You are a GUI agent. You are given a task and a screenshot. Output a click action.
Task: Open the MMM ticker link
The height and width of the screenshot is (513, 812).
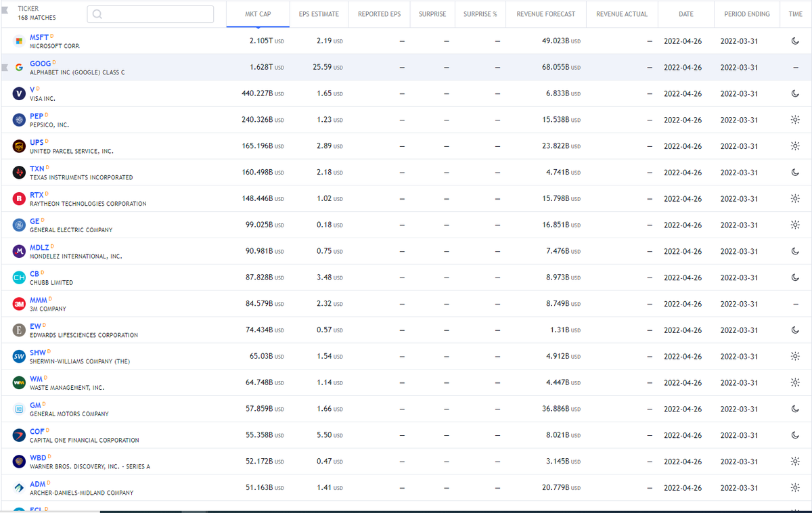(39, 300)
